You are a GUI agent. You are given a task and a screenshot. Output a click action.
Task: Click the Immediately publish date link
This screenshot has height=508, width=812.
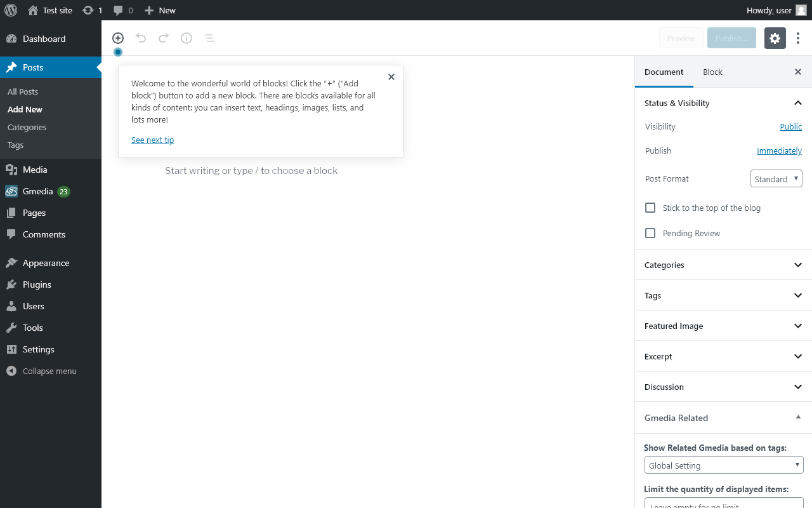point(779,150)
